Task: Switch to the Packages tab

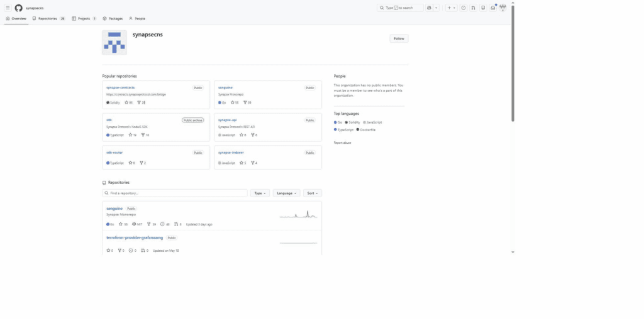Action: coord(113,18)
